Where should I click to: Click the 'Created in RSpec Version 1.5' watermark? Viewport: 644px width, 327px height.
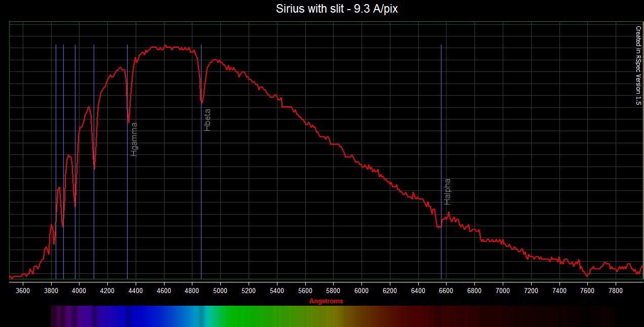tap(638, 66)
